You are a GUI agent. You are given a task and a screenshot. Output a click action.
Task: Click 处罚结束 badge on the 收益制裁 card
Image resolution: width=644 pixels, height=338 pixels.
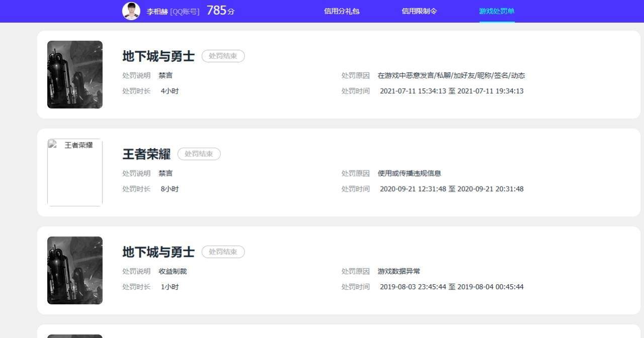(x=223, y=252)
